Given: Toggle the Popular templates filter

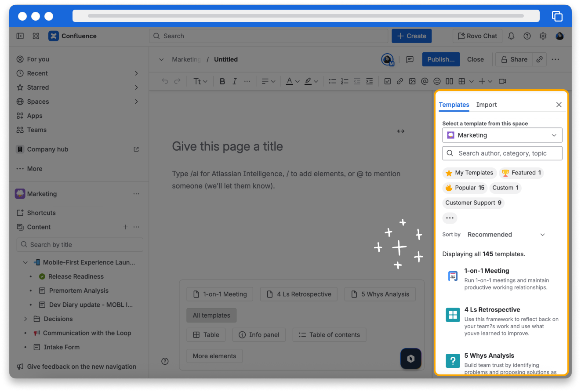Looking at the screenshot, I should click(x=465, y=188).
